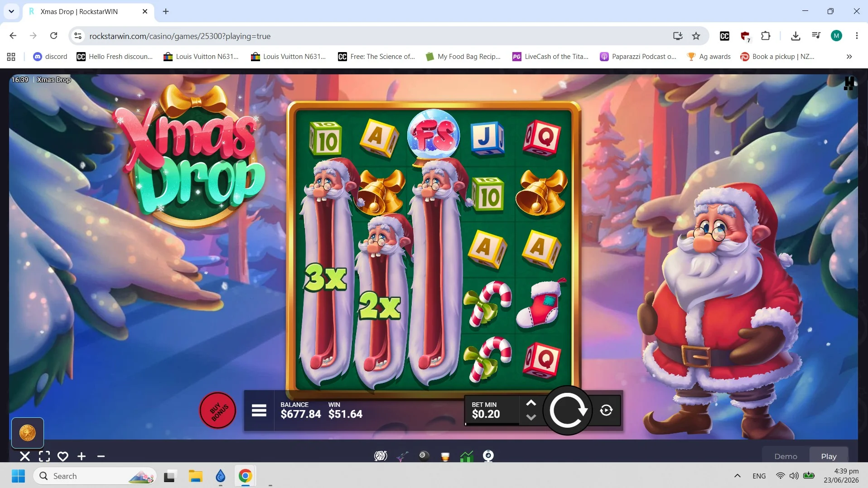Open the apps grid in bookmarks bar
This screenshot has width=868, height=488.
[11, 57]
